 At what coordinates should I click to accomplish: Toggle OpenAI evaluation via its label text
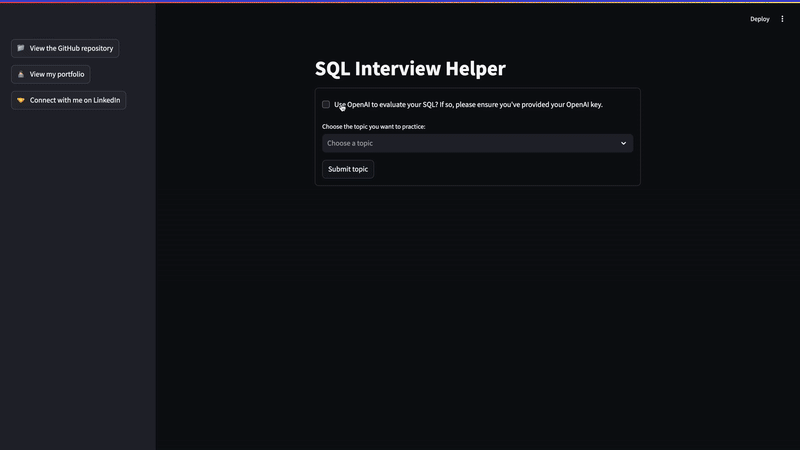tap(470, 104)
